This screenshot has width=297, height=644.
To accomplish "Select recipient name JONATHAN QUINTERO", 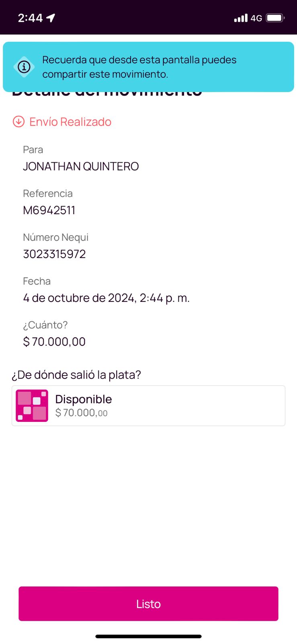I will (x=81, y=166).
